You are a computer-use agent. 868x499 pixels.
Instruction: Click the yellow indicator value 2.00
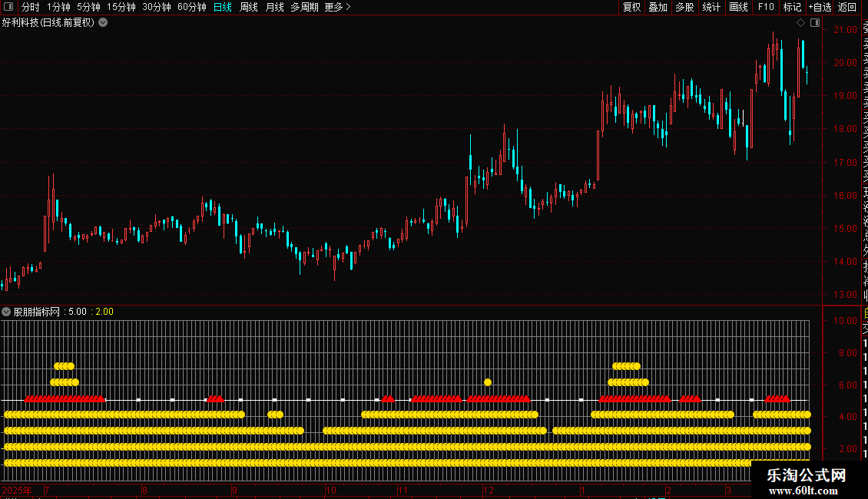coord(104,312)
